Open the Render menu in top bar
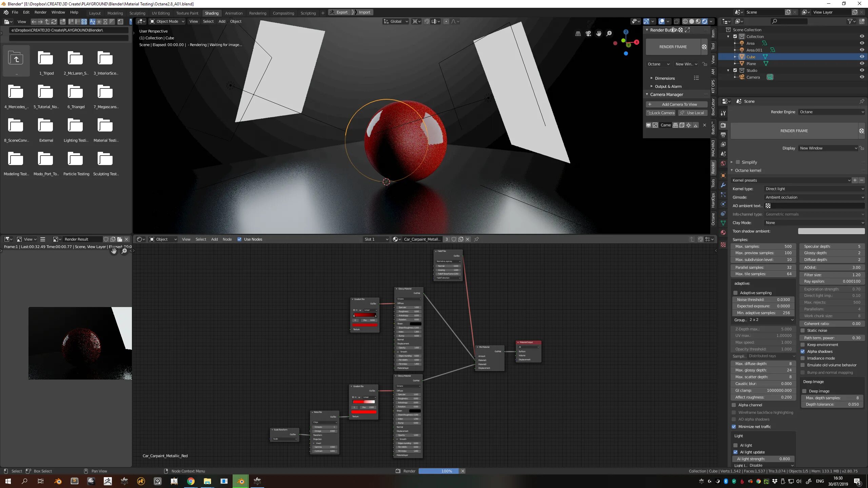The width and height of the screenshot is (868, 488). tap(40, 12)
